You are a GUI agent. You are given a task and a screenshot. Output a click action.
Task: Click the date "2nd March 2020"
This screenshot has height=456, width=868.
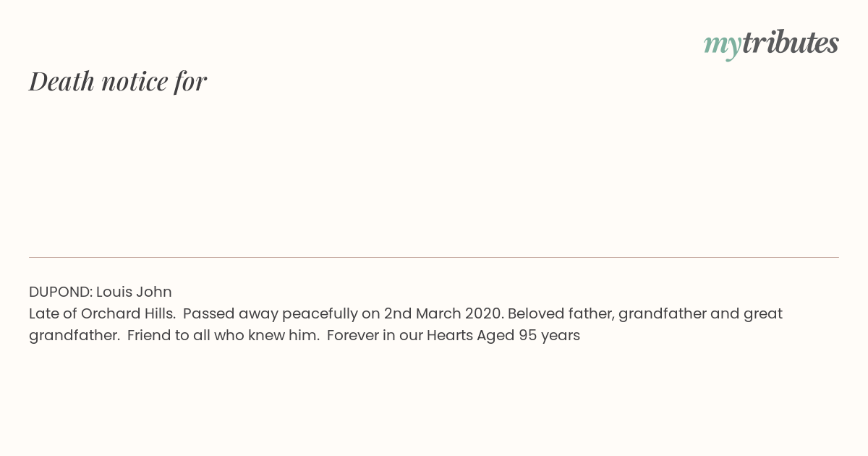443,313
